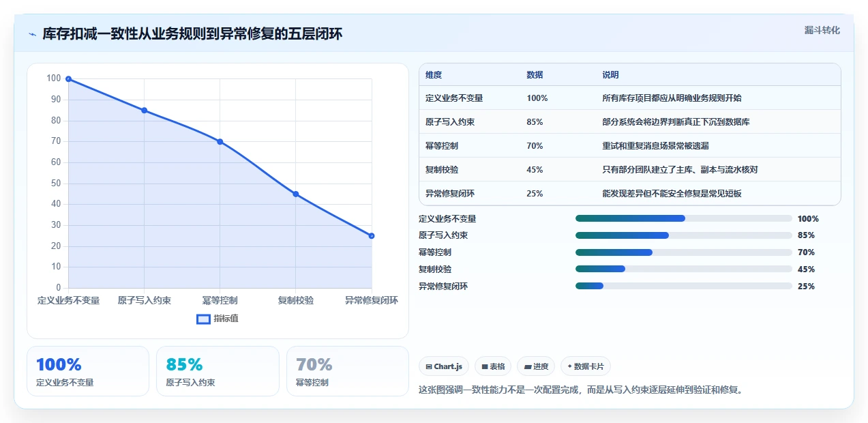Click the 85% stat card
The height and width of the screenshot is (423, 868).
[218, 371]
